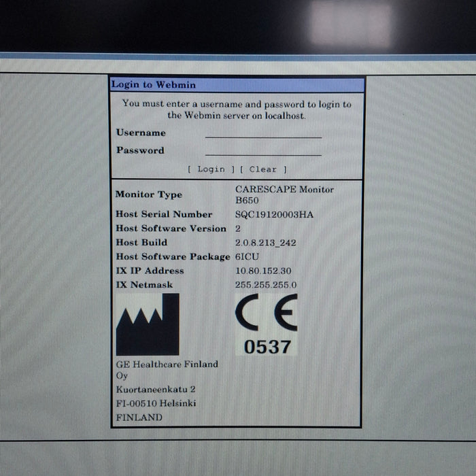Click the 'IX Netmask' label
Viewport: 476px width, 476px height.
[144, 285]
